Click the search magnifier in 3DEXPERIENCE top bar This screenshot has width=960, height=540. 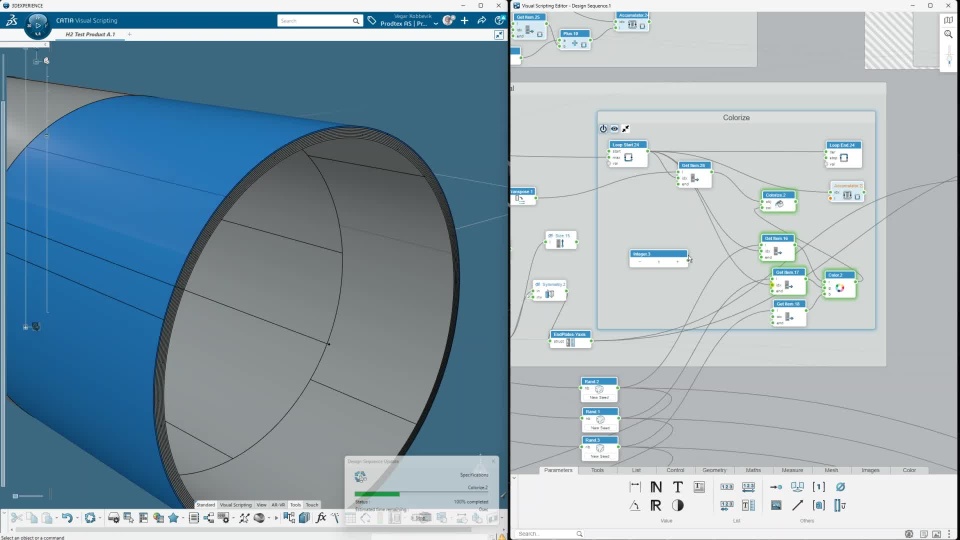[356, 21]
